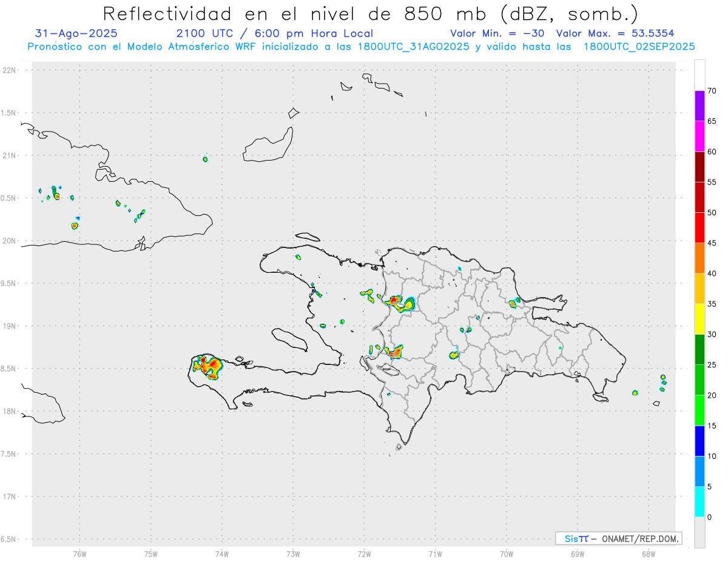Screen dimensions: 728x562
Task: Select the colorbar scale value '50'
Action: [712, 213]
